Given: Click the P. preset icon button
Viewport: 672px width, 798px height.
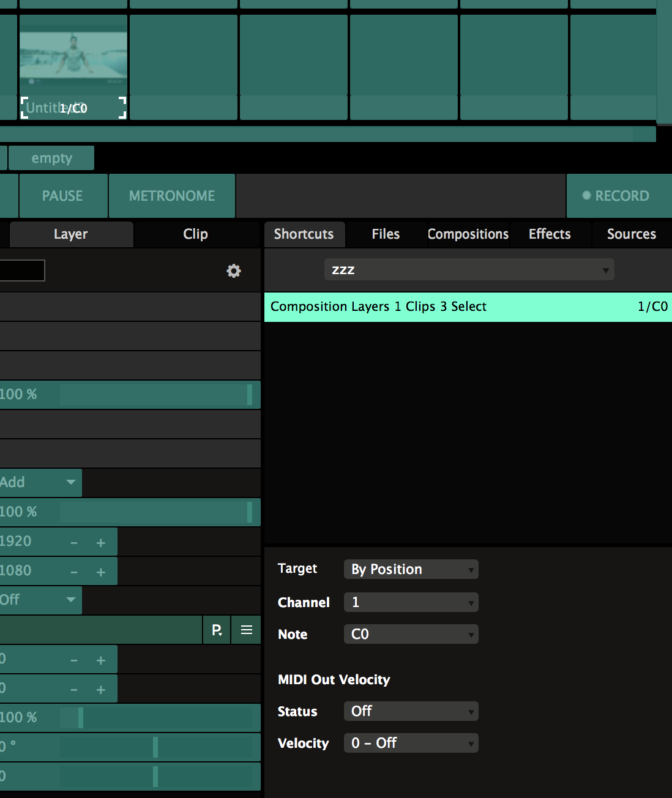Looking at the screenshot, I should (x=217, y=630).
